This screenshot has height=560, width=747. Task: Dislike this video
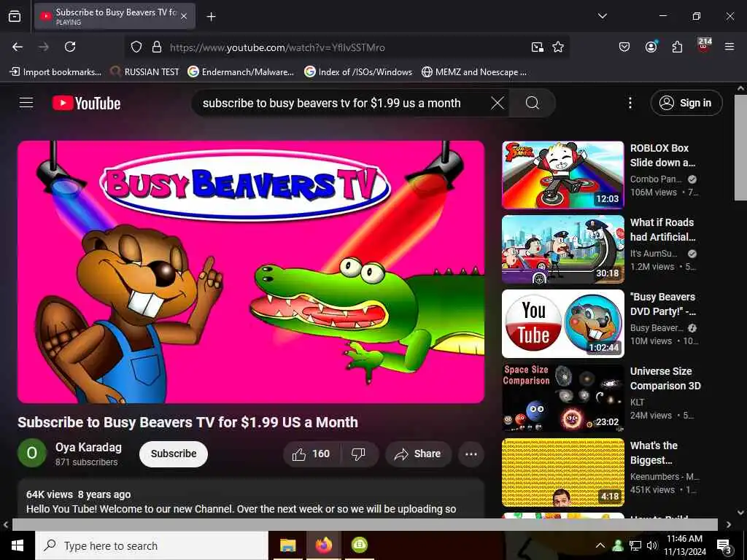click(x=359, y=454)
